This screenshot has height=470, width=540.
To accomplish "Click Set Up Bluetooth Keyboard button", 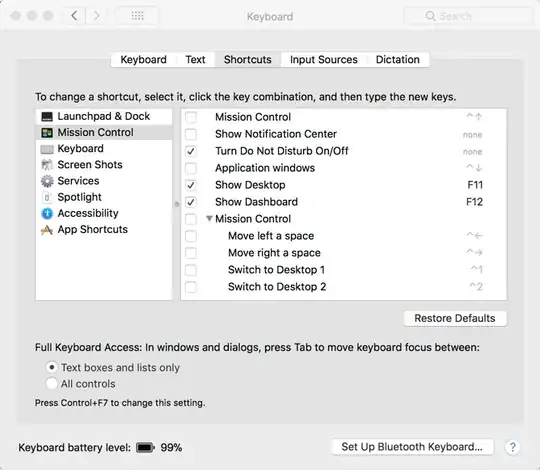I will tap(412, 447).
